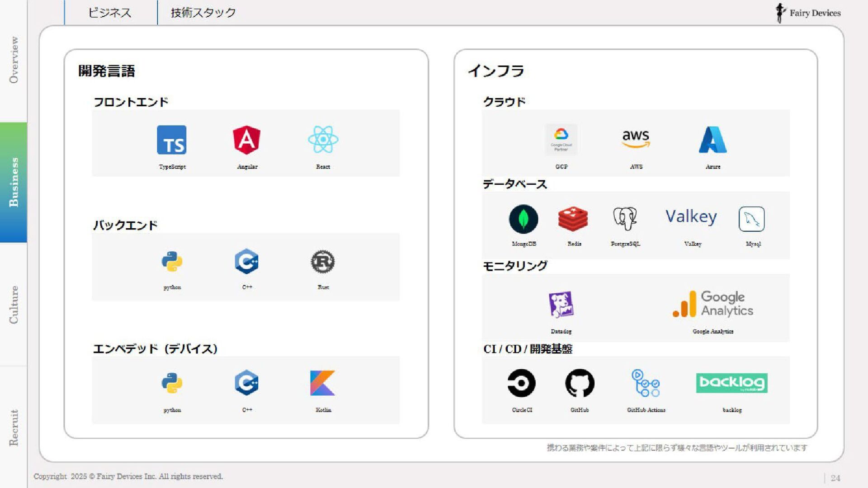Screen dimensions: 868x488
Task: Click the GCP caption text
Action: (x=561, y=167)
